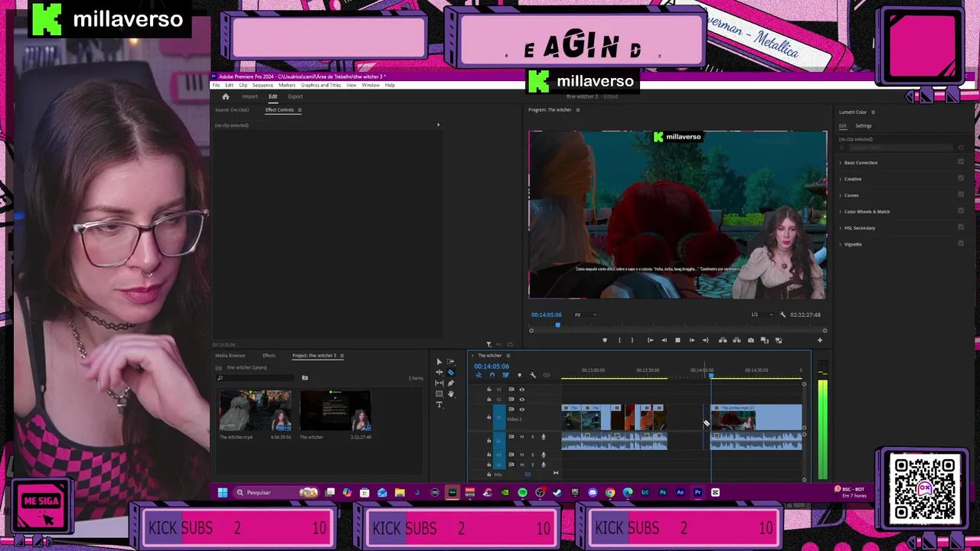Open Spotify from the taskbar
Image resolution: width=980 pixels, height=551 pixels.
click(x=523, y=492)
